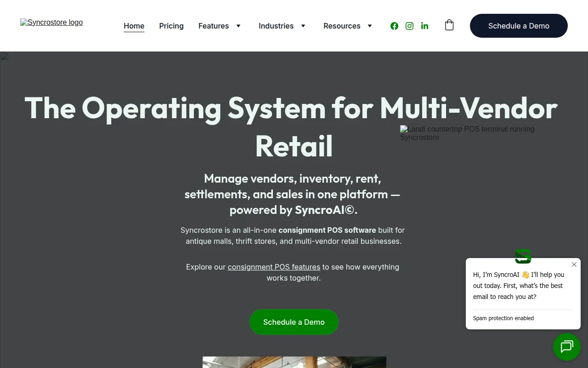Expand the Industries dropdown arrow
Viewport: 588px width, 368px height.
point(303,26)
